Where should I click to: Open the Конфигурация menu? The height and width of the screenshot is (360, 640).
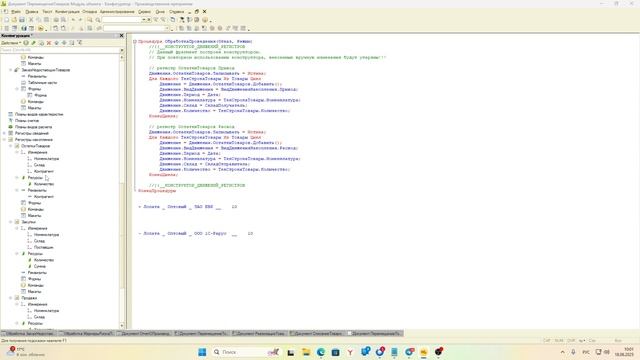[67, 11]
